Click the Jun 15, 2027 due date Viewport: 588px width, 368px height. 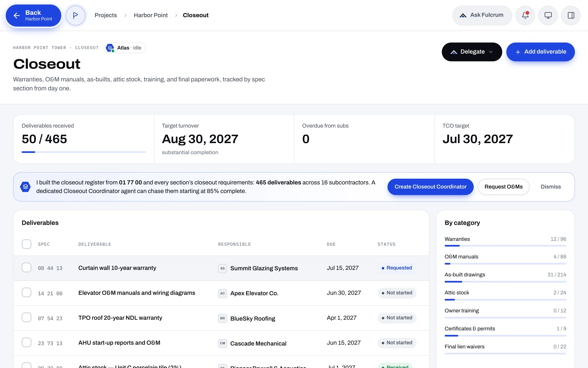coord(344,343)
